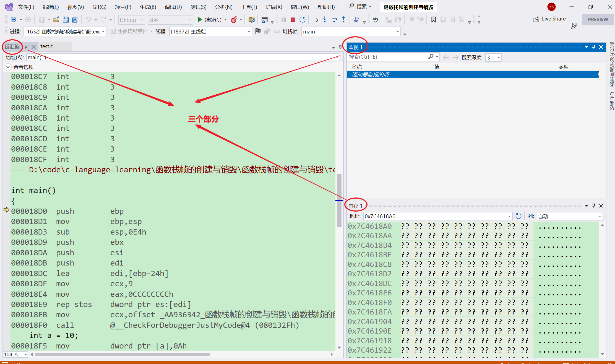Click the Live Share button
Image resolution: width=615 pixels, height=364 pixels.
[x=549, y=19]
